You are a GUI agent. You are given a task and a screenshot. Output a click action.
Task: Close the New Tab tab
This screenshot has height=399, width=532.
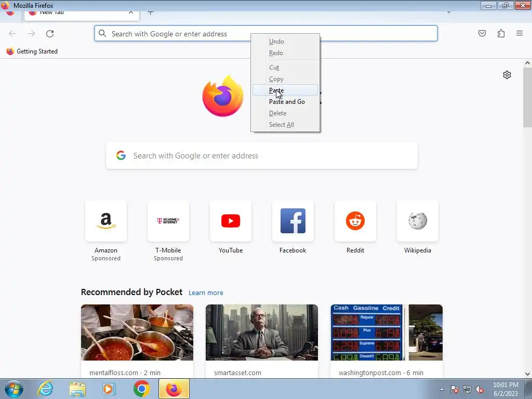(x=130, y=12)
